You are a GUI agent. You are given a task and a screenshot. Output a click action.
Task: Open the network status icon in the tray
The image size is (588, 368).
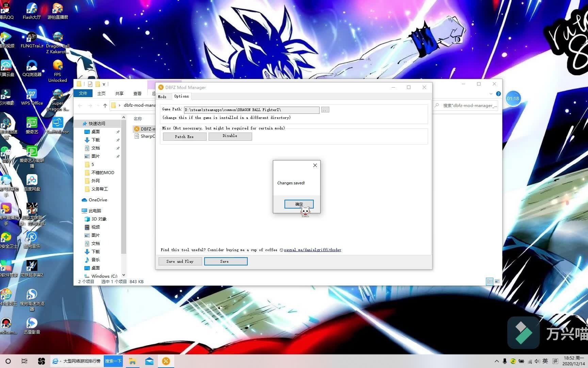530,361
